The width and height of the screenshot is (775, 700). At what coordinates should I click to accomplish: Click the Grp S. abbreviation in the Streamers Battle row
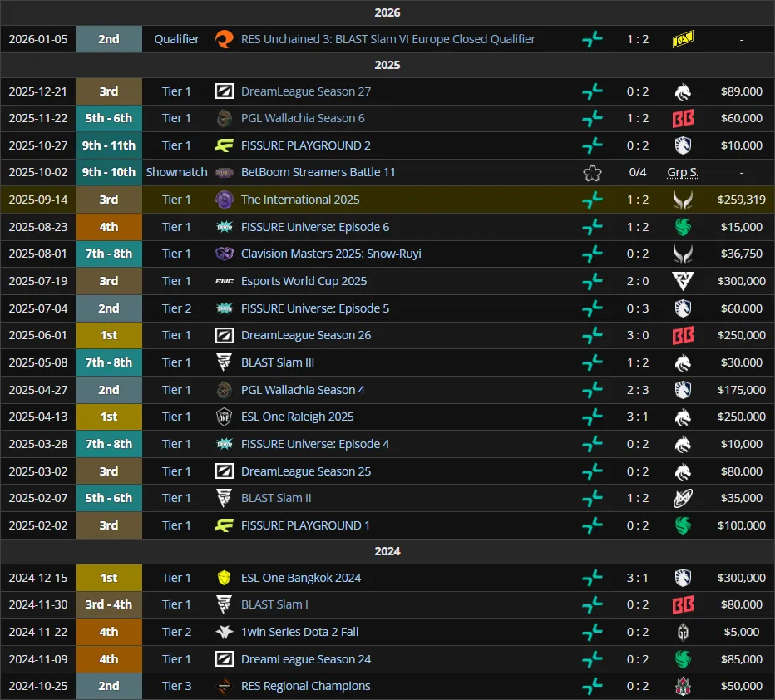683,172
